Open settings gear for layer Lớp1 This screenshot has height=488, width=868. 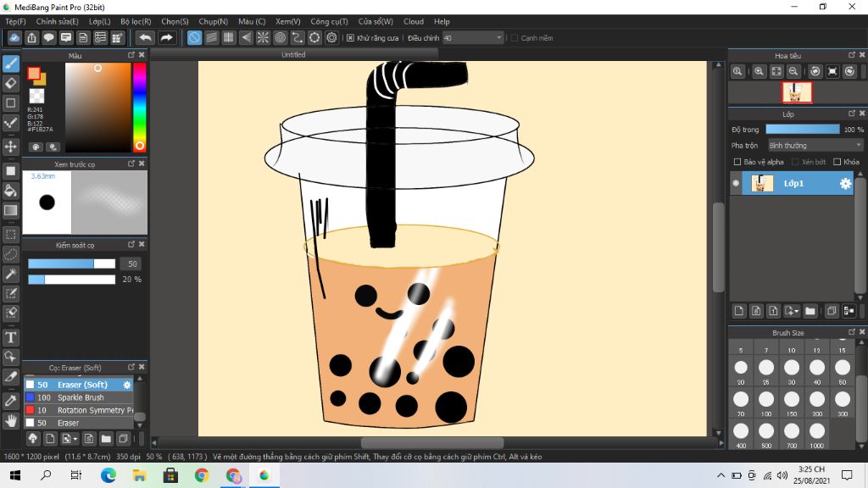[x=845, y=184]
